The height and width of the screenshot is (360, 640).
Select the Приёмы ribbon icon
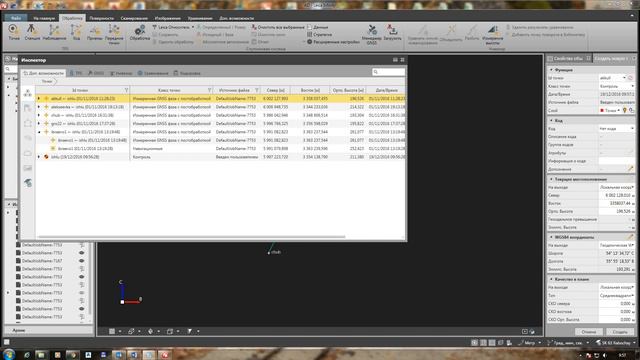point(95,32)
